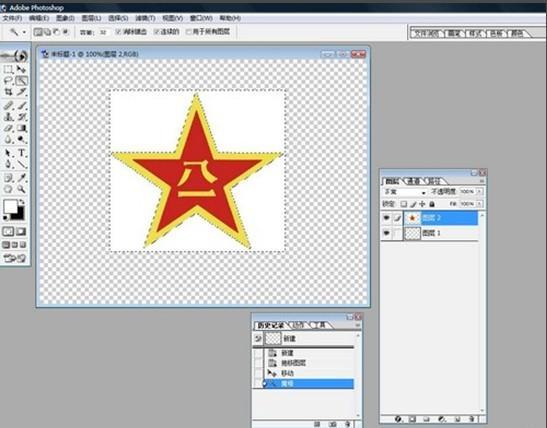Select the Path Selection tool
This screenshot has height=428, width=547.
coord(8,153)
